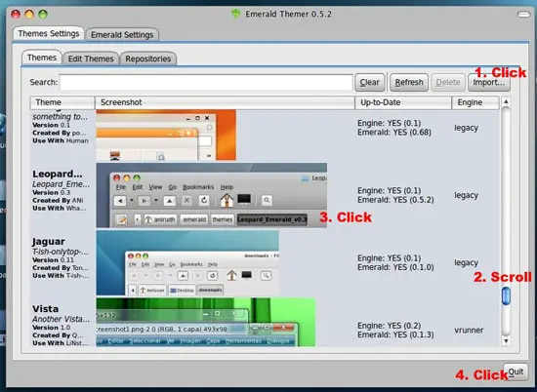Click the blue vertical scrollbar handle
537x392 pixels.
(506, 295)
